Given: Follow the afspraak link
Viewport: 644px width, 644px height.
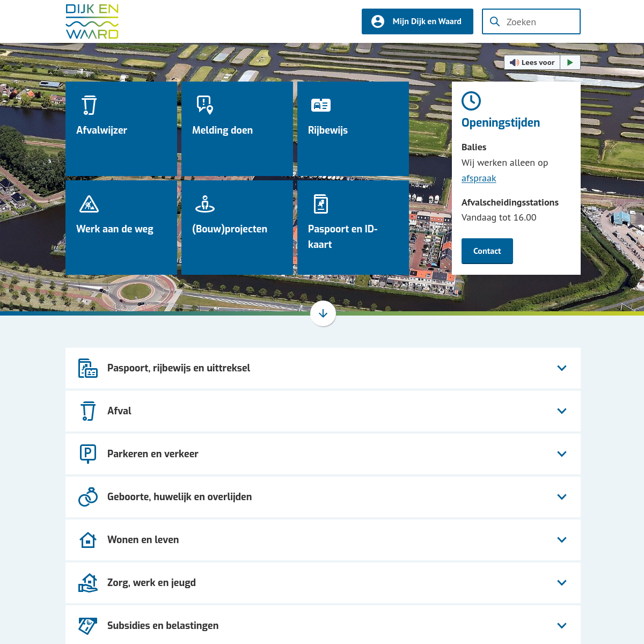Looking at the screenshot, I should coord(479,178).
